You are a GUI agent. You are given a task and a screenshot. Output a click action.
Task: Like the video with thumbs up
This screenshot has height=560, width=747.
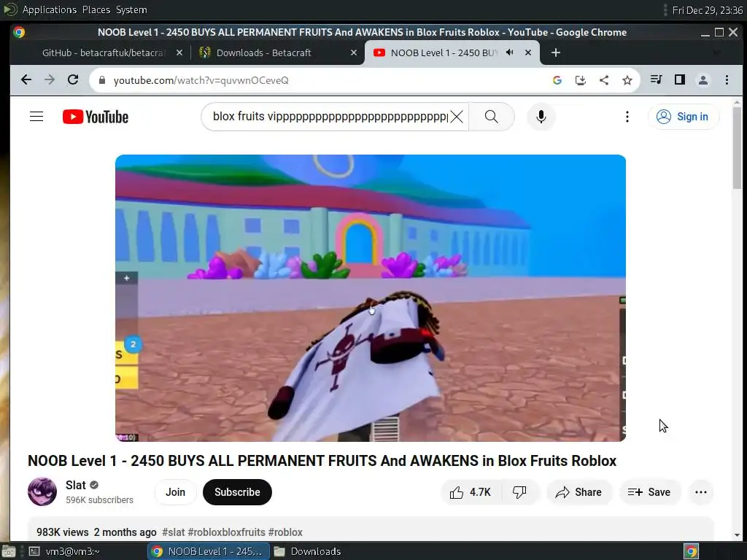(x=471, y=492)
